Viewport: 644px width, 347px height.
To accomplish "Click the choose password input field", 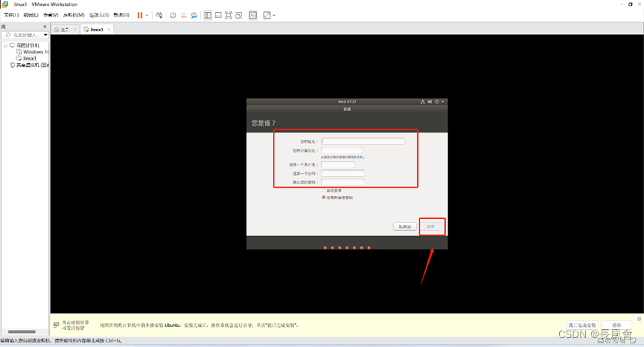I will pyautogui.click(x=342, y=173).
